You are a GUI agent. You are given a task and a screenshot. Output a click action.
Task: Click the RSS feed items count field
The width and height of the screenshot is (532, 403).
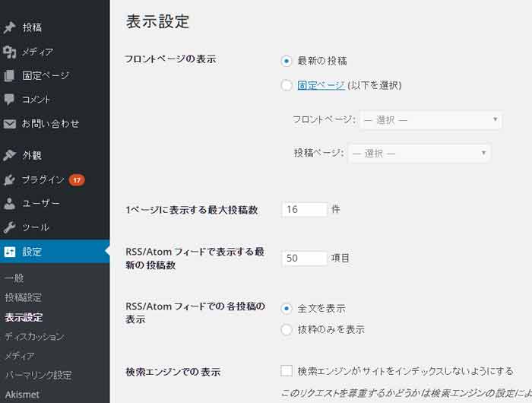(x=305, y=259)
